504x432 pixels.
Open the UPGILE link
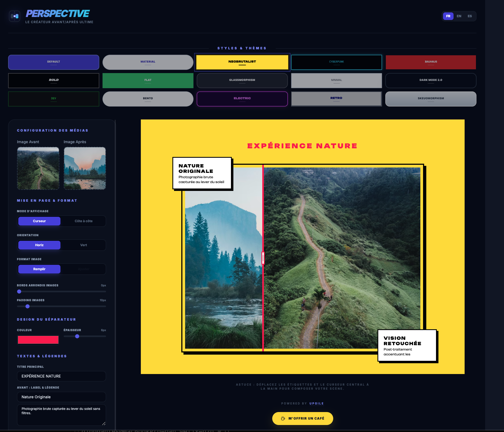coord(316,403)
